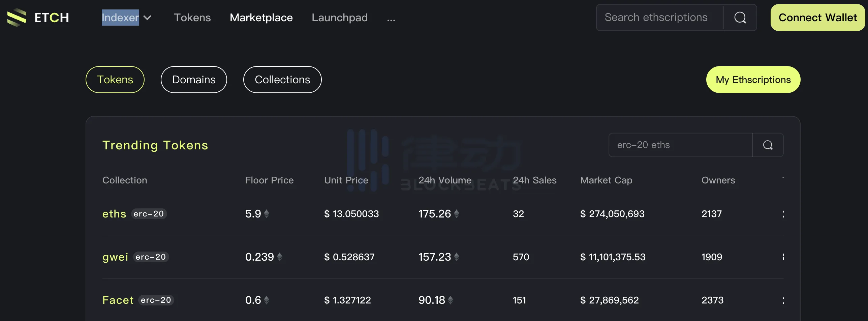Expand the Indexer dropdown chevron
This screenshot has width=868, height=321.
(x=147, y=18)
